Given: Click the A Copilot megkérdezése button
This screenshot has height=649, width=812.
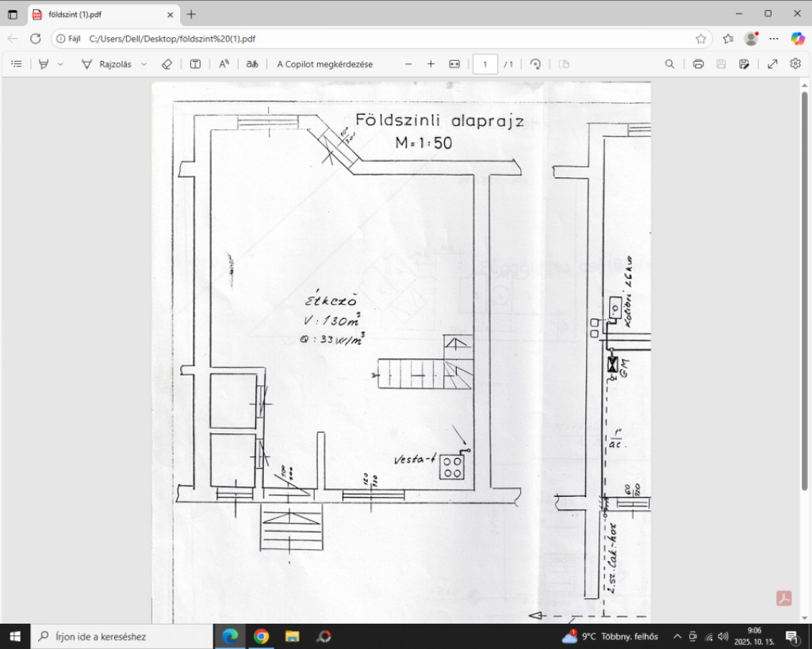Looking at the screenshot, I should [324, 64].
